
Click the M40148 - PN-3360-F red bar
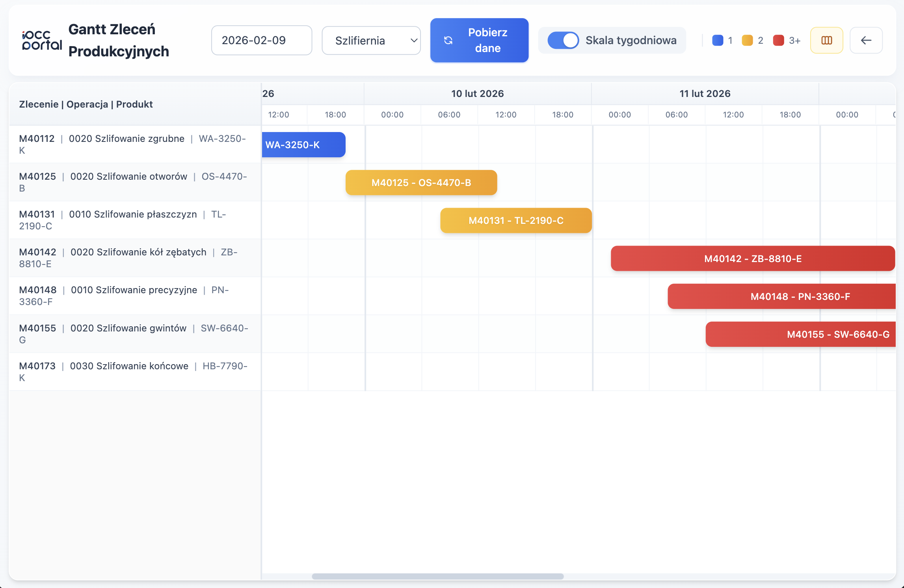tap(782, 296)
